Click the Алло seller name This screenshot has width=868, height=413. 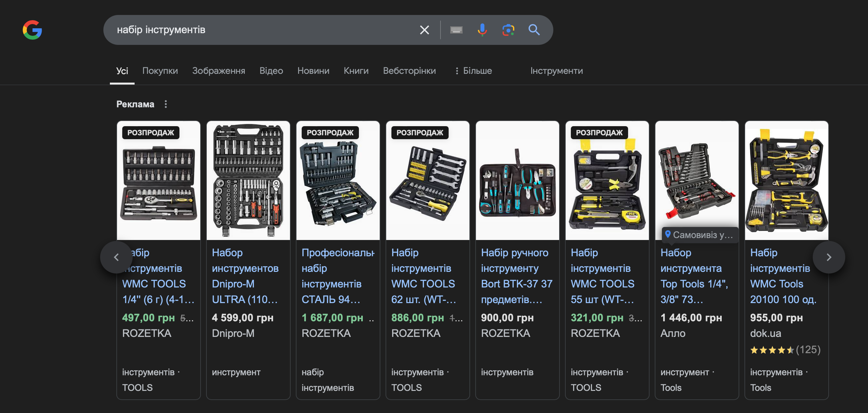[673, 333]
